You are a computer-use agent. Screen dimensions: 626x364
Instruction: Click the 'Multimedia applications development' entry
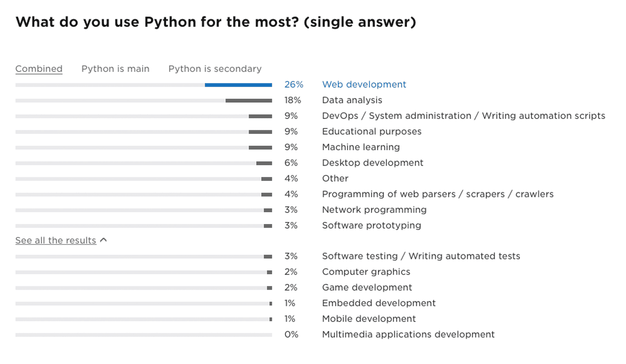pos(408,335)
